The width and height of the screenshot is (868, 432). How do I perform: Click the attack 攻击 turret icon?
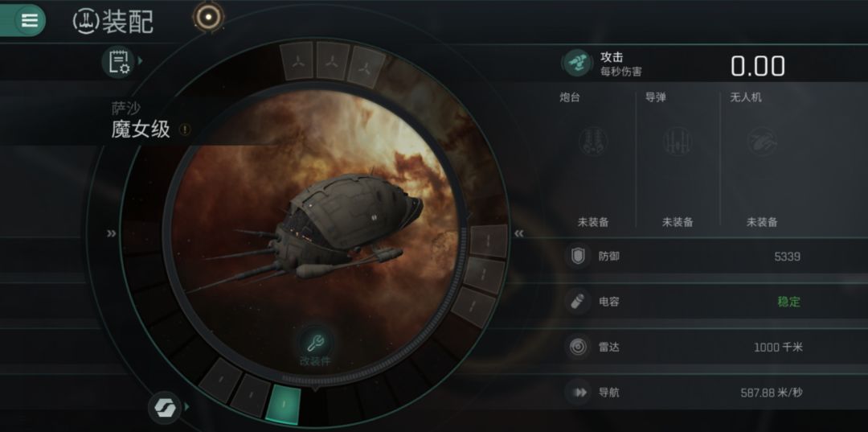pyautogui.click(x=577, y=63)
